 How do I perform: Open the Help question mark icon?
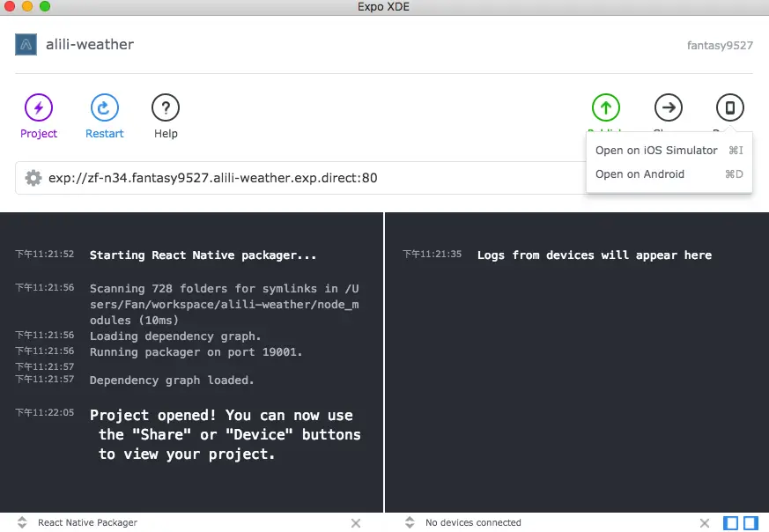(x=166, y=107)
